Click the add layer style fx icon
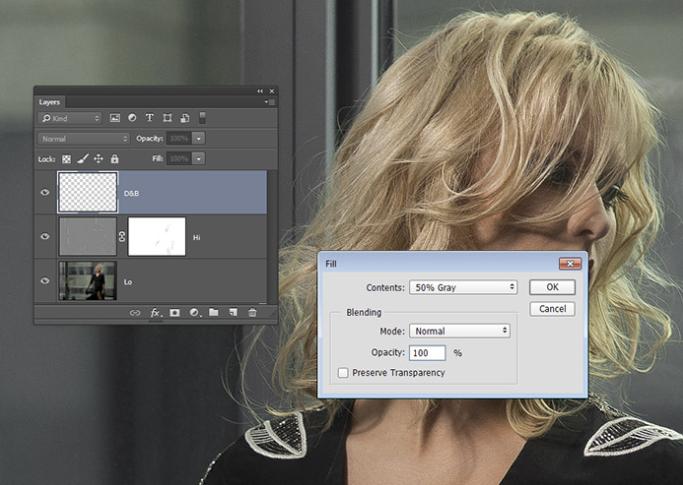 click(x=155, y=313)
